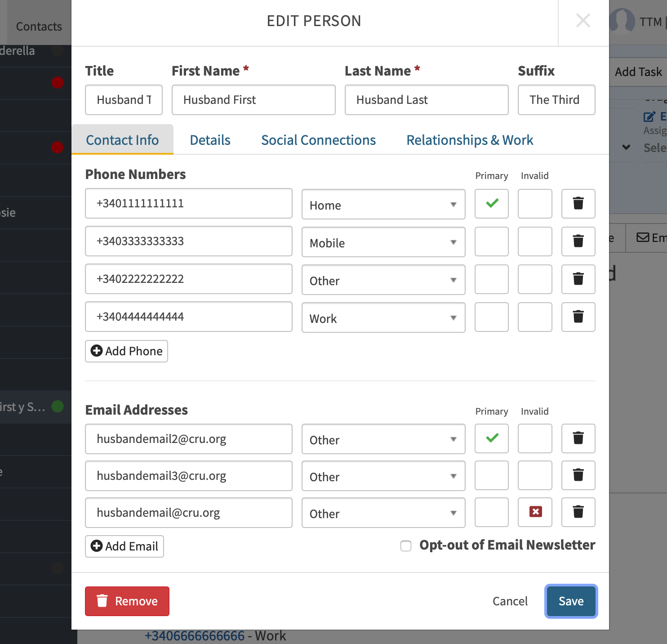The height and width of the screenshot is (644, 667).
Task: Toggle primary for +3401111111111 phone
Action: [x=492, y=204]
